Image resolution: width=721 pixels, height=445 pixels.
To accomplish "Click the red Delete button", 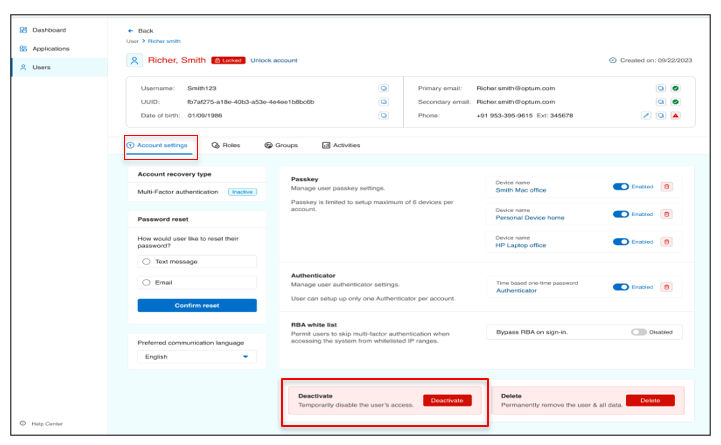I will [650, 400].
